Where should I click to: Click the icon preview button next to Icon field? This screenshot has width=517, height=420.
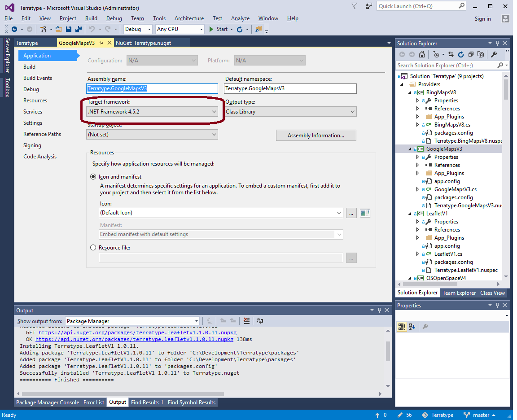point(365,213)
